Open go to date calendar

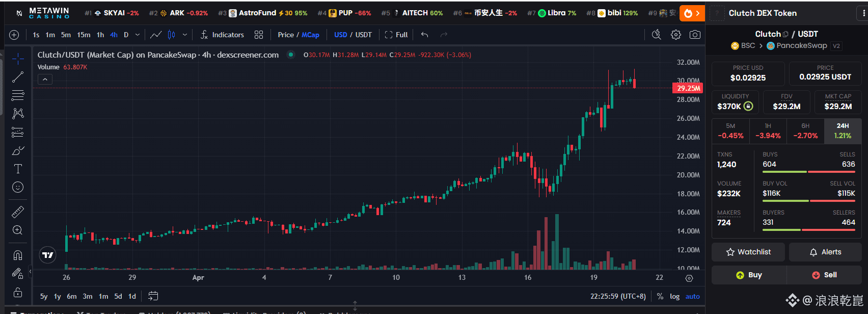coord(153,296)
